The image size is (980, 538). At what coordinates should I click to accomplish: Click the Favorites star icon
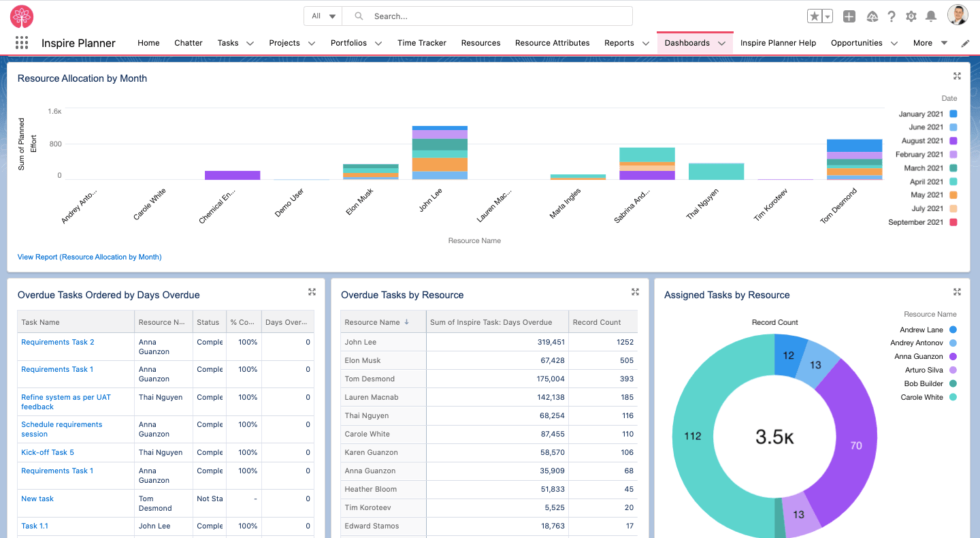[815, 16]
